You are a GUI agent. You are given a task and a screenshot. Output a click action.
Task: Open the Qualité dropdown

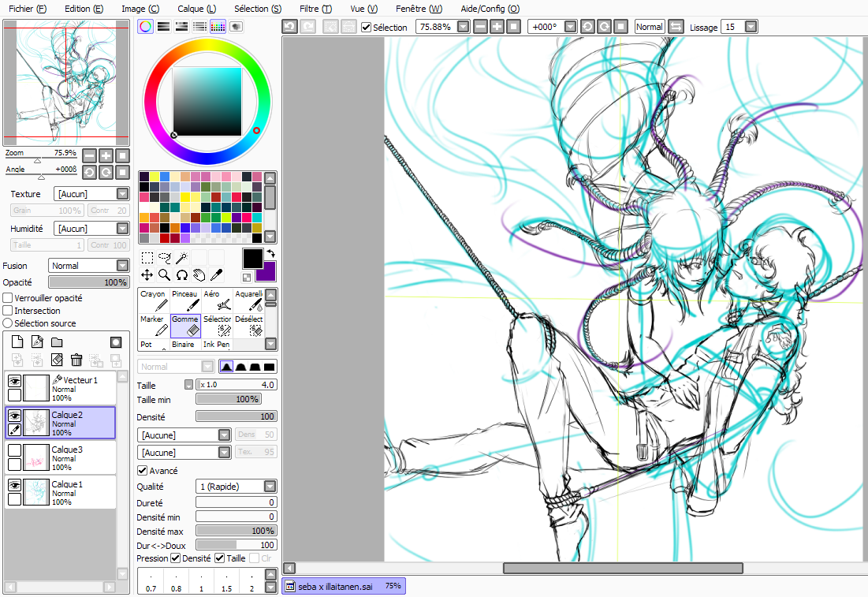pos(270,487)
